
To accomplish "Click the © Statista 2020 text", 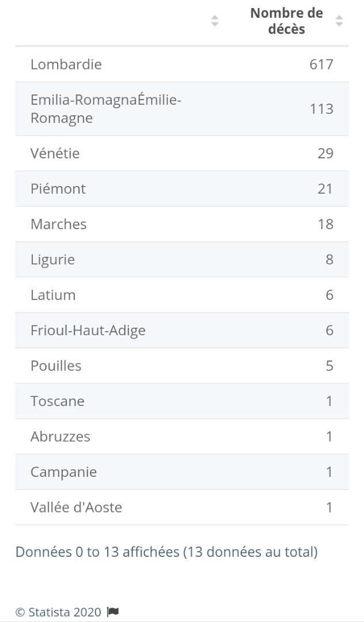I will [58, 612].
